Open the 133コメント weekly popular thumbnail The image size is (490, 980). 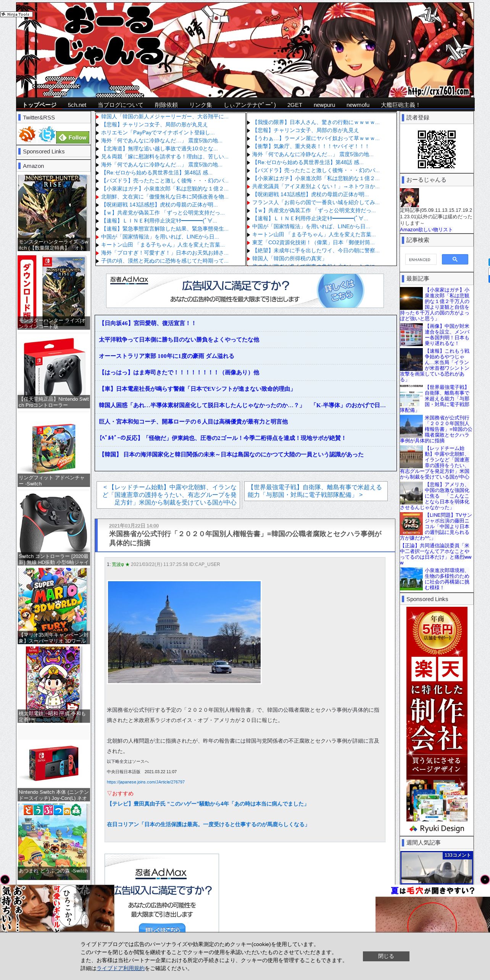(437, 867)
